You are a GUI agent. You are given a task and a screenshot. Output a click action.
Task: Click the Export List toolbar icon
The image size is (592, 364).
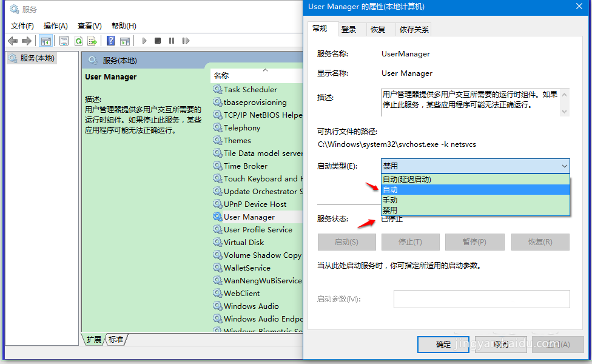coord(93,41)
